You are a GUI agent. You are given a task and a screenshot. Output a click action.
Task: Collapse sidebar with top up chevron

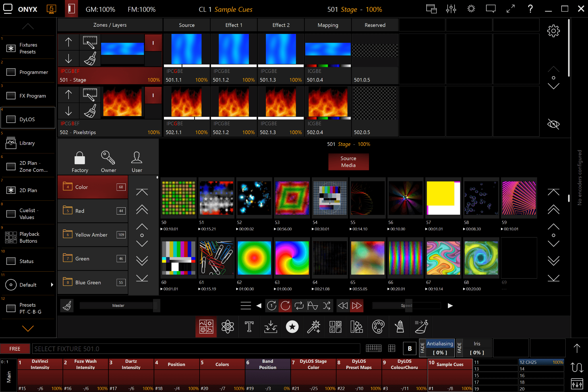coord(28,27)
